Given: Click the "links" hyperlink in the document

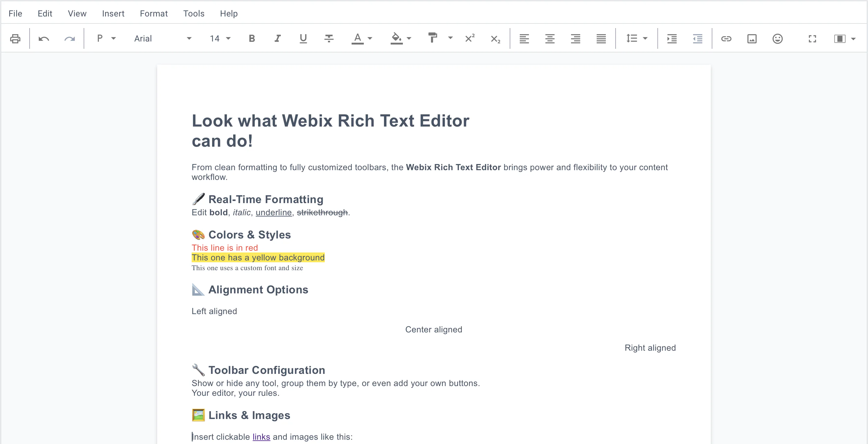Looking at the screenshot, I should point(261,437).
